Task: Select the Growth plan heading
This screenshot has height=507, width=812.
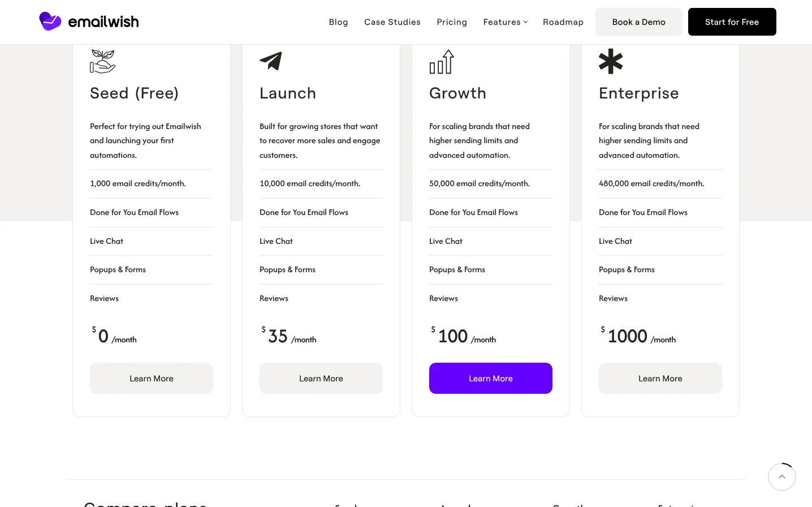Action: [x=458, y=93]
